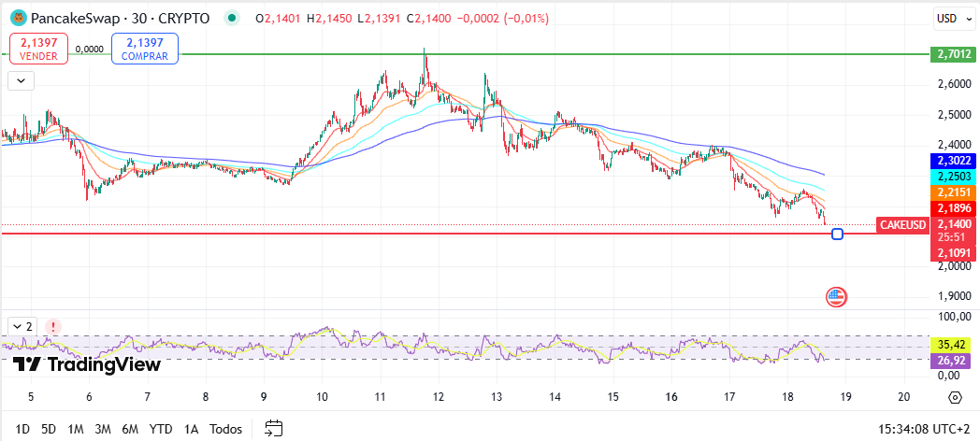Click the 100,00 RSI axis label
The image size is (980, 441).
953,317
